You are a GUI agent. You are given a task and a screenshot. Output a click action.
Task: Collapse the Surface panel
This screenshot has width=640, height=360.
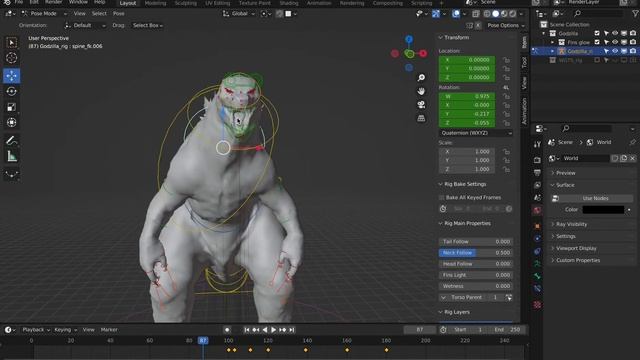point(565,185)
